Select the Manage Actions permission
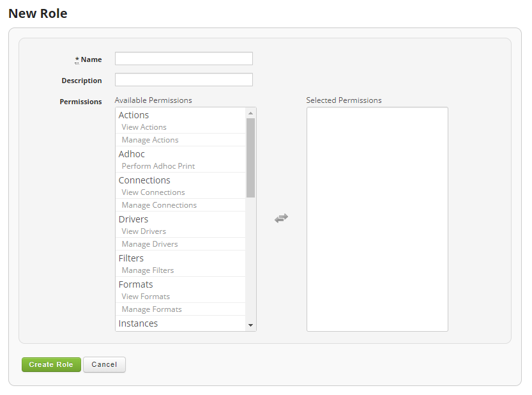This screenshot has height=395, width=532. [150, 140]
